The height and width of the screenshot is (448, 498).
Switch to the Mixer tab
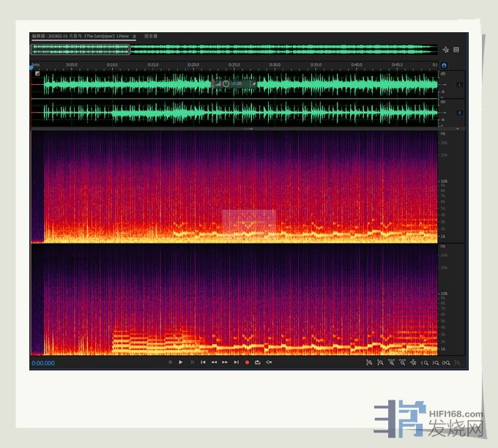(x=151, y=36)
